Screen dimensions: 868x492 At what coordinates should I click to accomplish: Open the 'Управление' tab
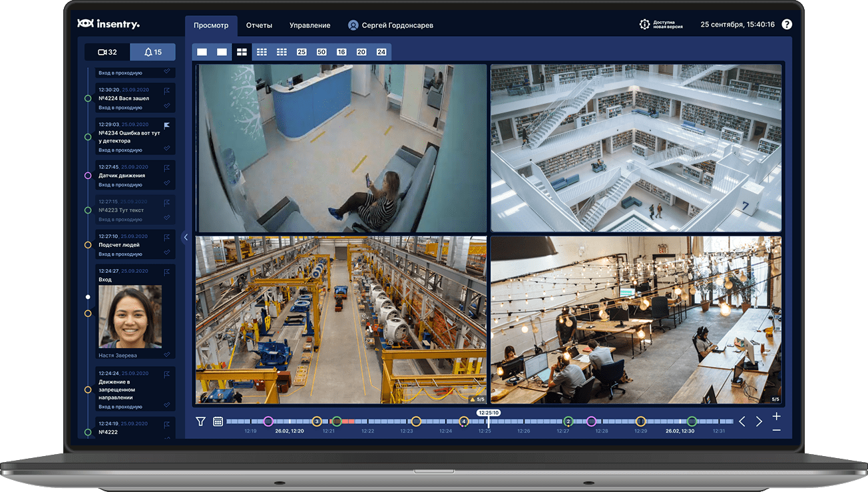(x=310, y=25)
